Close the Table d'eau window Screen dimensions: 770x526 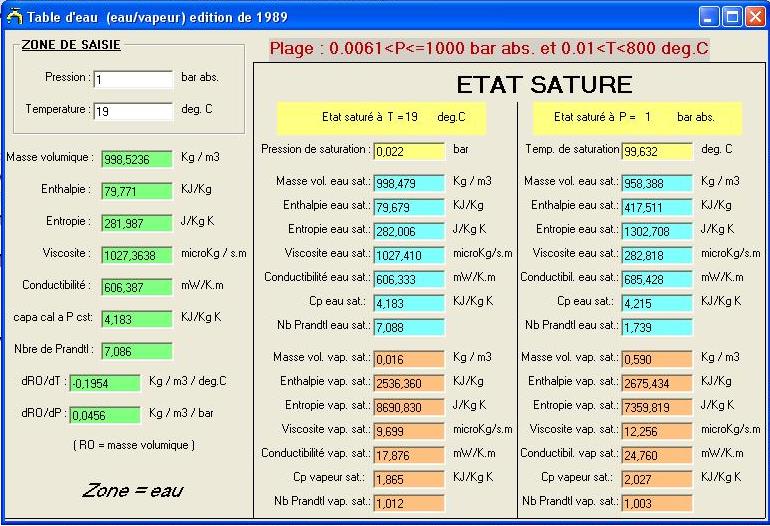coord(756,17)
